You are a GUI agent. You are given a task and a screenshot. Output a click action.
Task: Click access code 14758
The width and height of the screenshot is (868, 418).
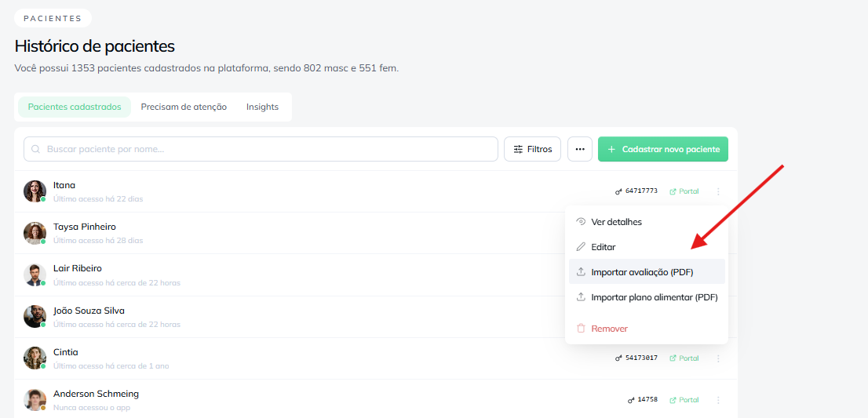647,399
